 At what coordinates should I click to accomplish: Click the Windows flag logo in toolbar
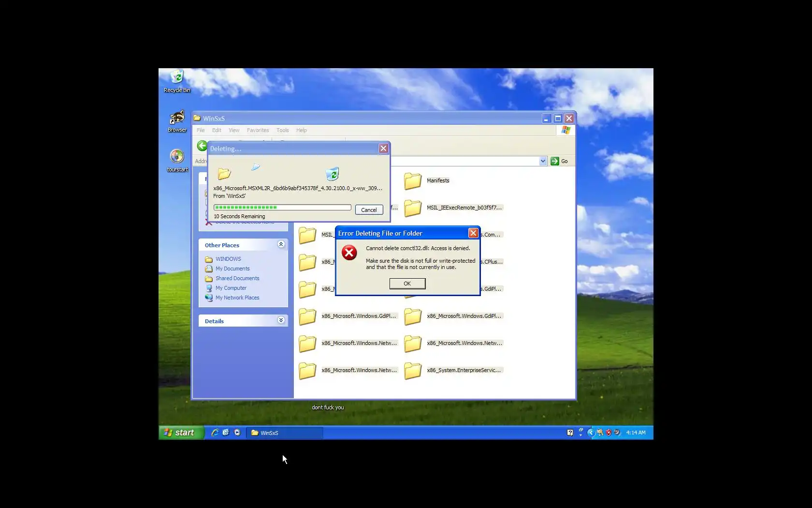click(566, 130)
